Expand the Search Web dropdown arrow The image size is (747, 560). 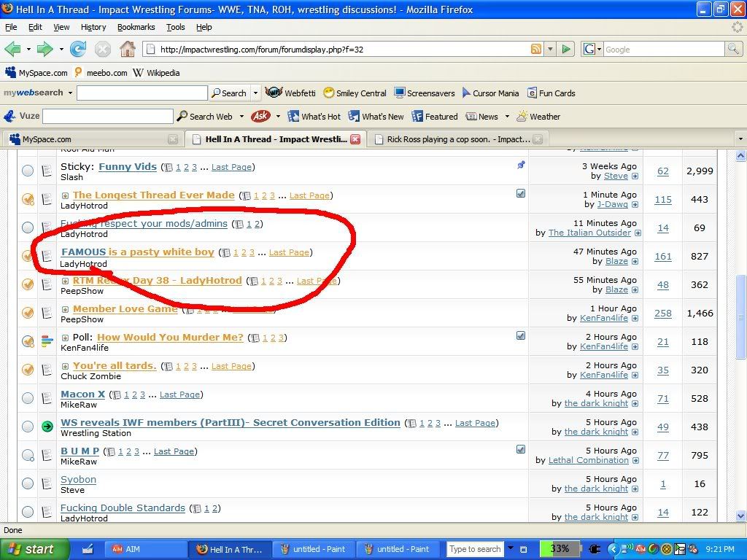pos(241,116)
